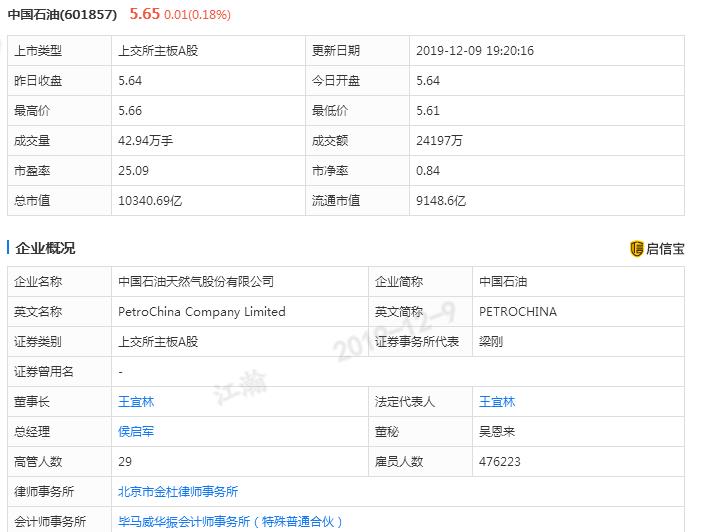Click the 证券曾用名 label cell
Viewport: 704px width, 532px height.
[x=59, y=372]
